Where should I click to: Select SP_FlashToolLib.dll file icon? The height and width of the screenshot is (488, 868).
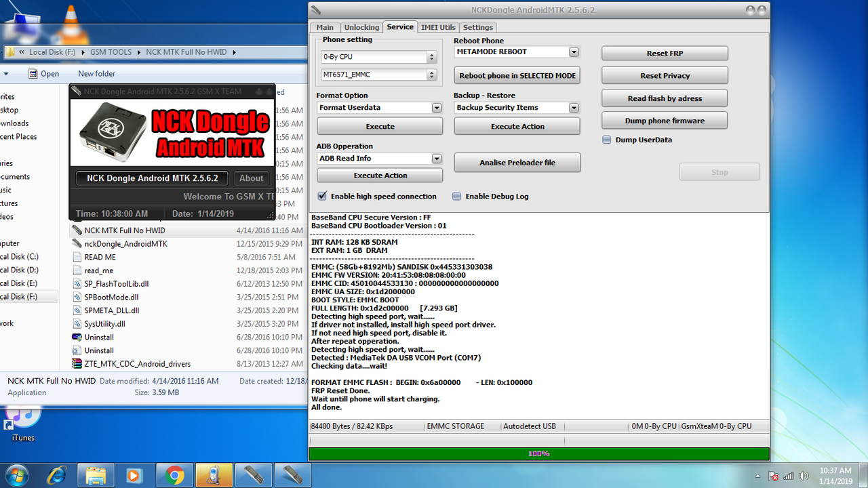[77, 284]
